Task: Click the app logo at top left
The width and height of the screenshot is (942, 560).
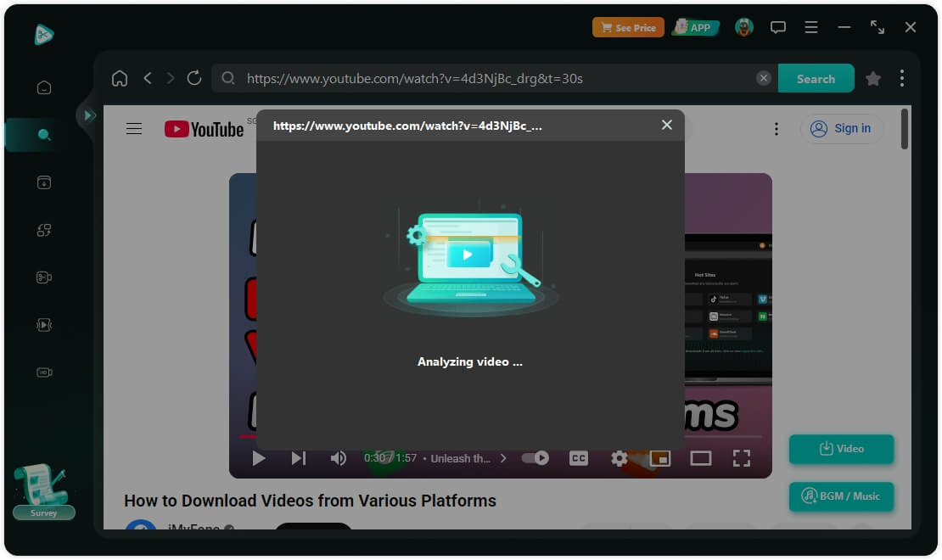Action: pos(44,34)
